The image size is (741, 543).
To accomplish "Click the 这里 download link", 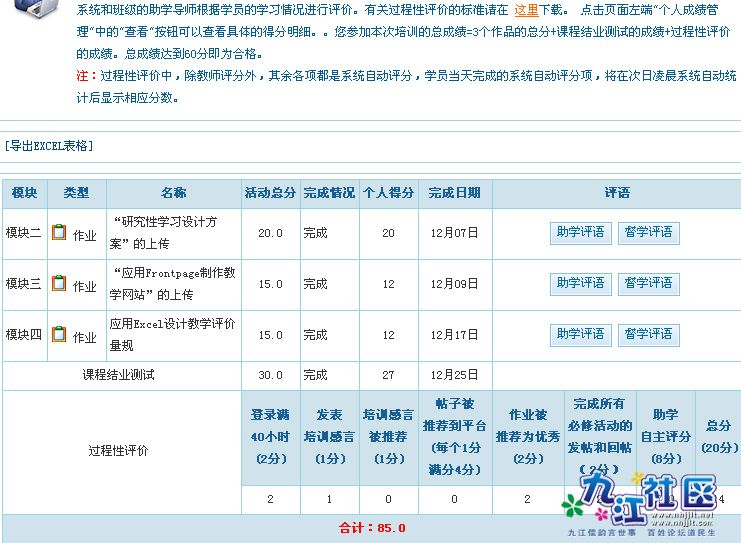I will pyautogui.click(x=526, y=10).
